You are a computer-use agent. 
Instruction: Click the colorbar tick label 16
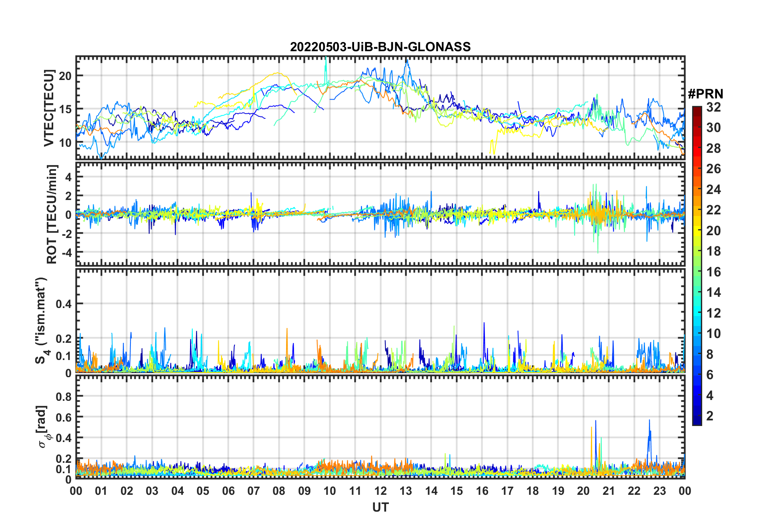(713, 272)
